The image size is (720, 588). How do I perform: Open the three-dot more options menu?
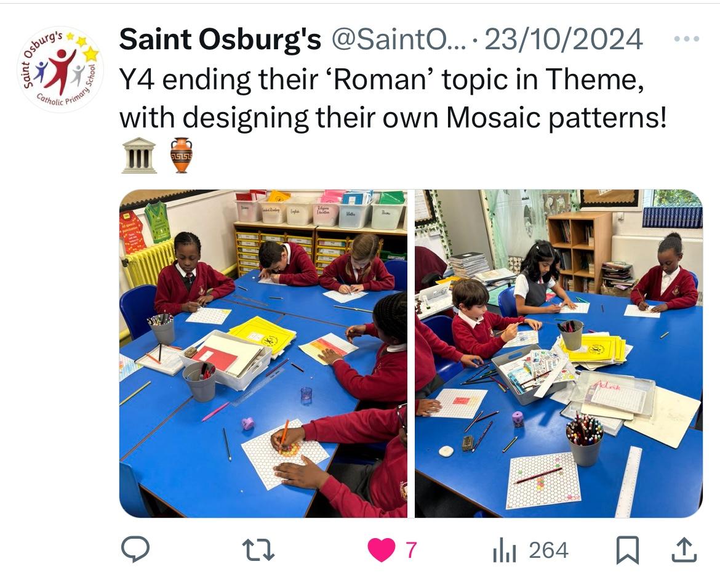(x=687, y=39)
